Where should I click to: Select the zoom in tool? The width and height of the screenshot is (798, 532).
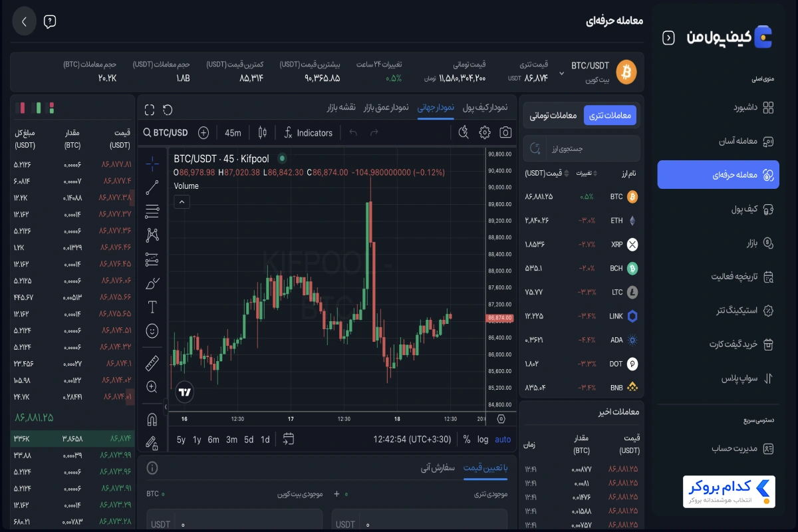pyautogui.click(x=152, y=386)
